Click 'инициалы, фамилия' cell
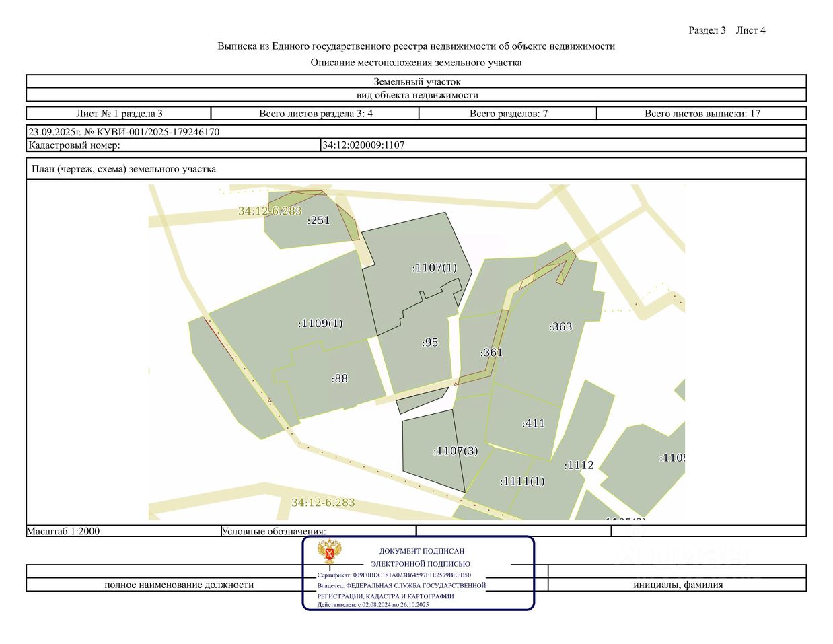This screenshot has height=644, width=833. 678,585
